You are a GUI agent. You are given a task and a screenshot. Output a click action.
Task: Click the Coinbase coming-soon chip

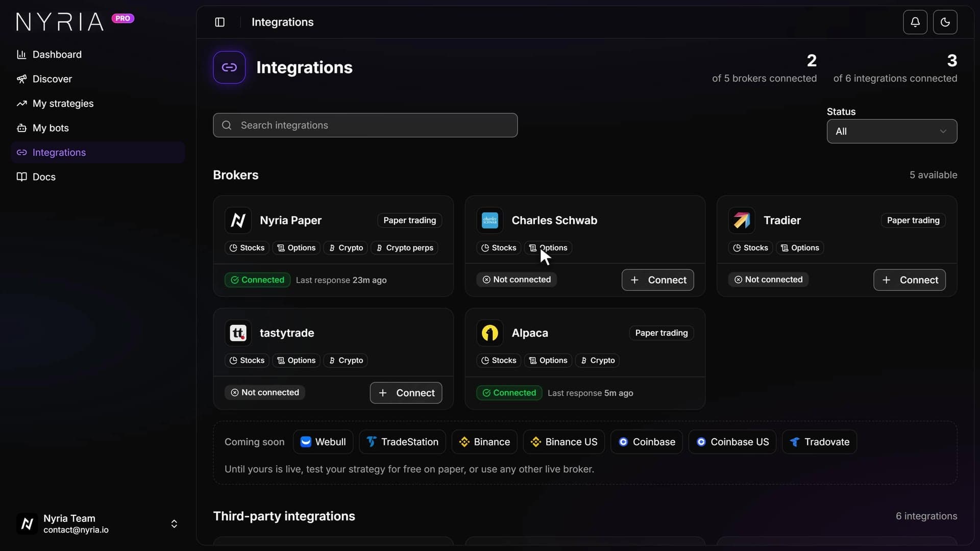tap(647, 442)
